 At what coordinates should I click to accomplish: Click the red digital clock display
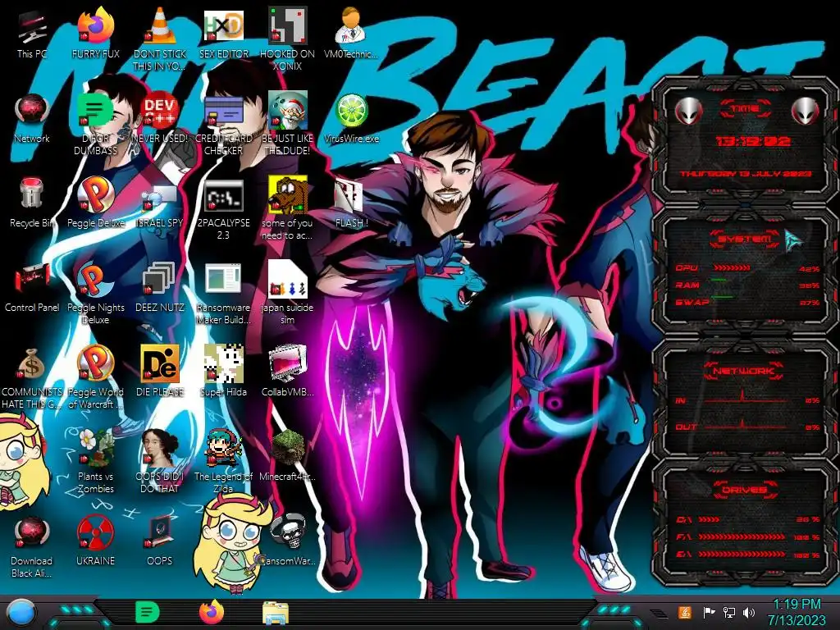[x=753, y=141]
